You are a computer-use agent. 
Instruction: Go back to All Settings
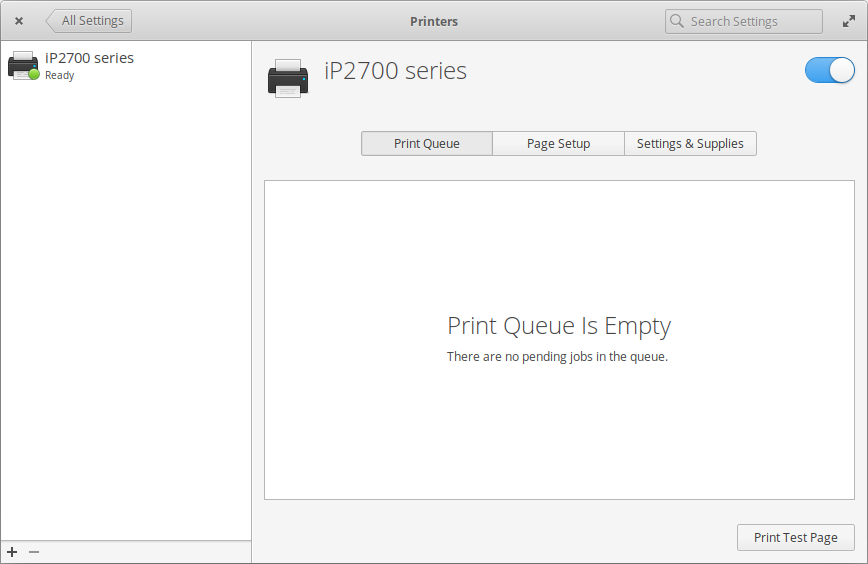pyautogui.click(x=89, y=21)
